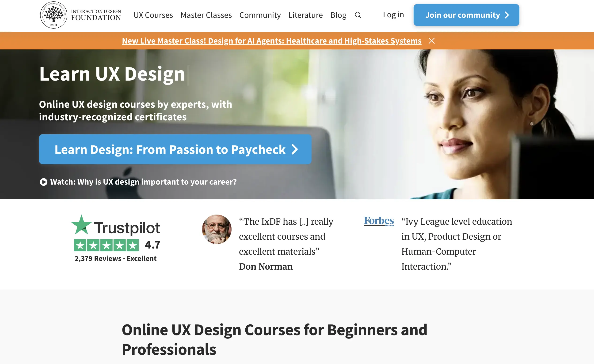594x364 pixels.
Task: Click Learn Design: From Passion to Paycheck
Action: tap(175, 149)
